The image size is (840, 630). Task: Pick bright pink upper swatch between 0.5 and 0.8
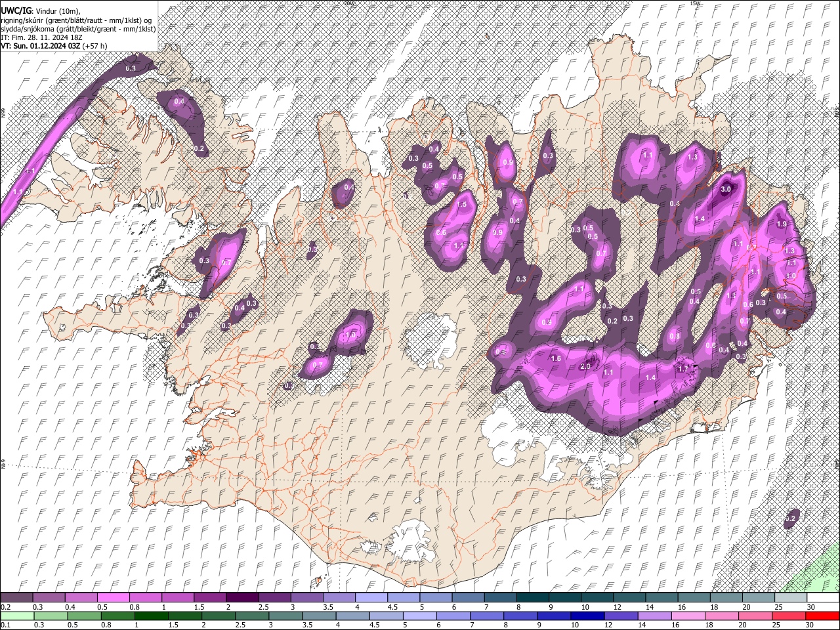point(113,597)
